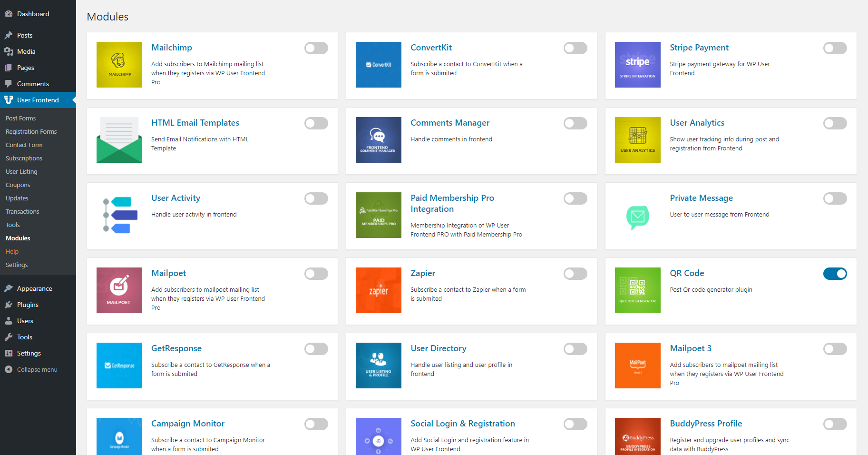Click the Campaign Monitor module title
The height and width of the screenshot is (455, 868).
(x=188, y=424)
